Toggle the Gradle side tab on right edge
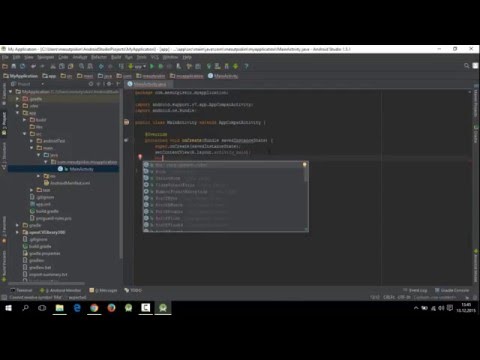The height and width of the screenshot is (360, 480). point(476,134)
